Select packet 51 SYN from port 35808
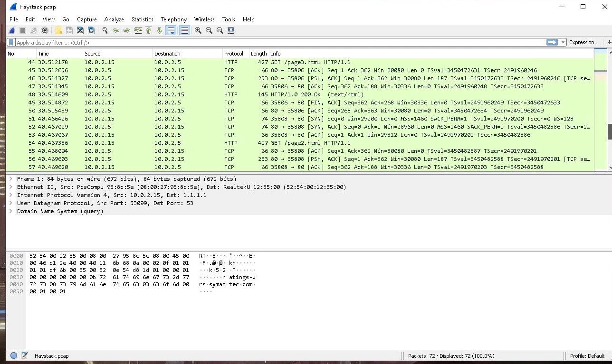Viewport: 612px width, 364px height. 300,119
